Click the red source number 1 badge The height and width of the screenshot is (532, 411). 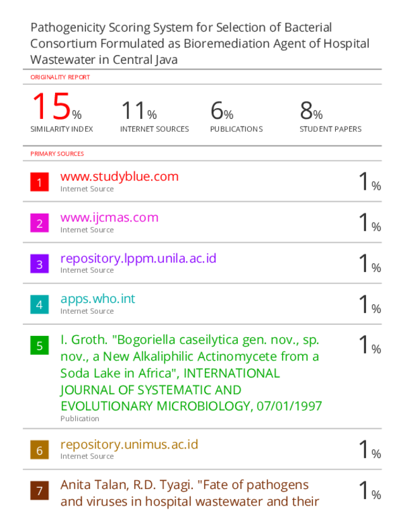(39, 182)
